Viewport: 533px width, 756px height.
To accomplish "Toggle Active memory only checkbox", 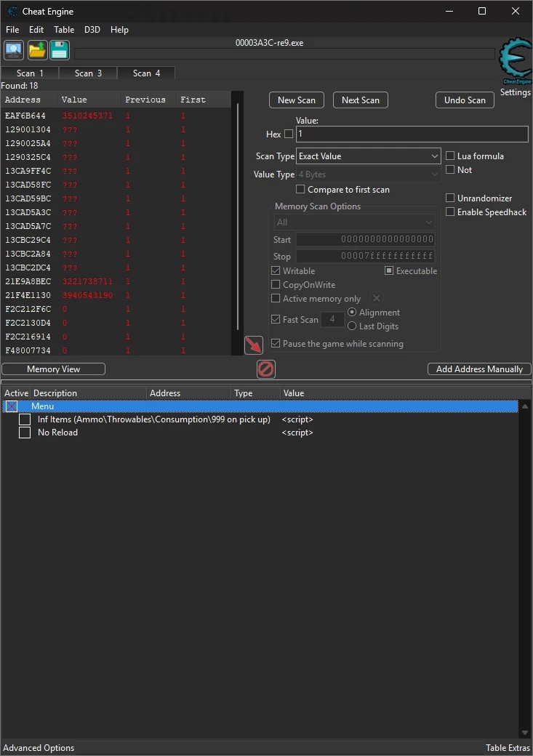I will click(276, 299).
